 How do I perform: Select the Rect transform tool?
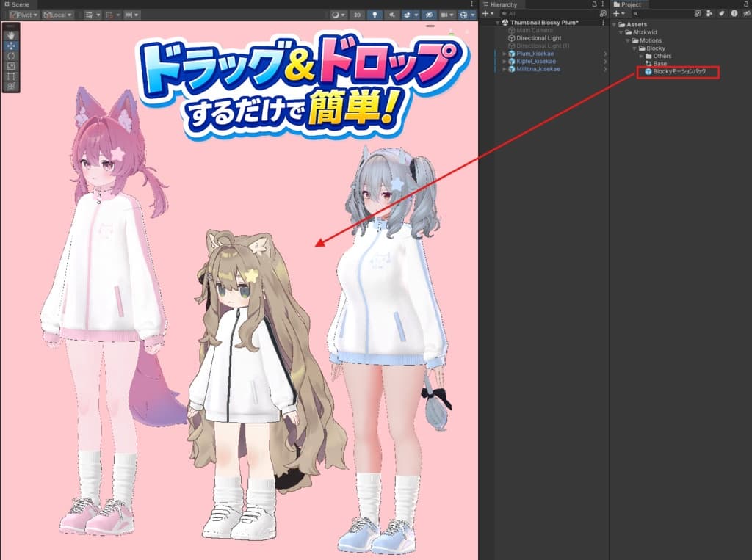tap(11, 76)
